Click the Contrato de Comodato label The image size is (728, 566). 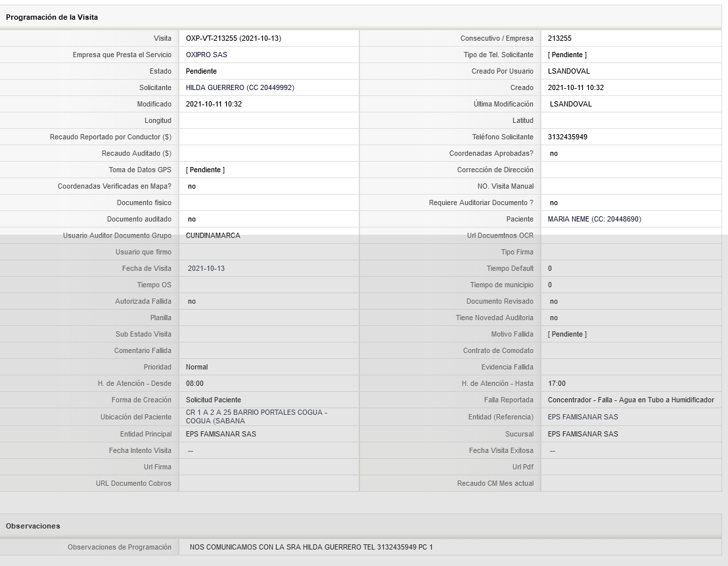[x=498, y=351]
